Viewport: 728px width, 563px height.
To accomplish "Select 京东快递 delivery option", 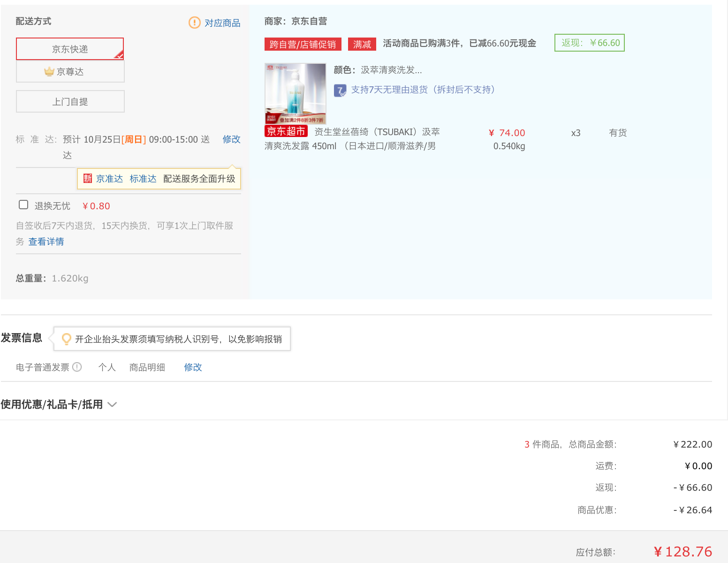I will (70, 49).
